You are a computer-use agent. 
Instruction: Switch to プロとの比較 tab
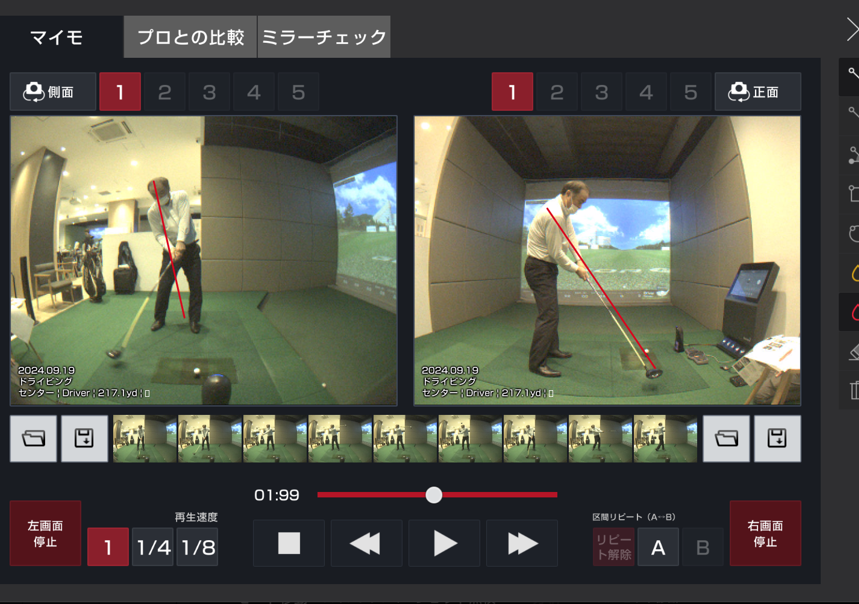pos(190,37)
